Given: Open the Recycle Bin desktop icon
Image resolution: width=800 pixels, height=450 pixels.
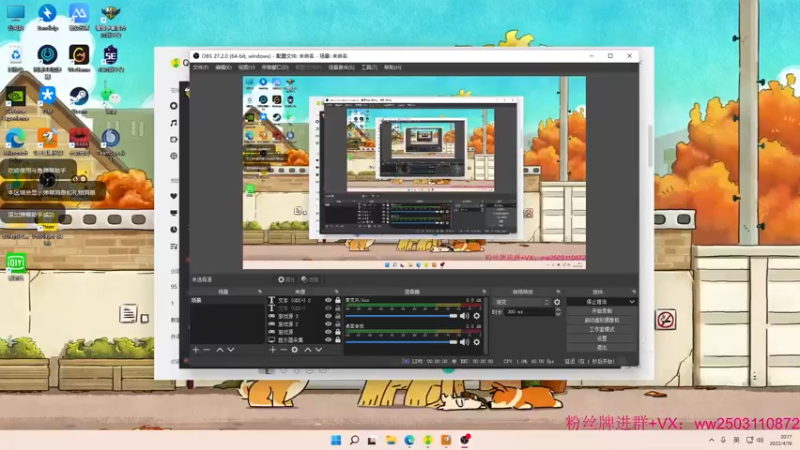Looking at the screenshot, I should (16, 58).
